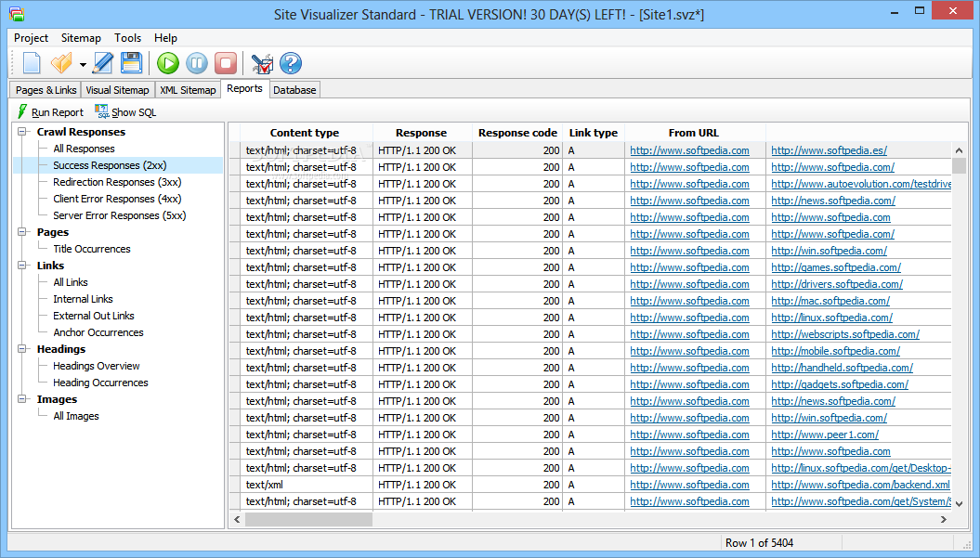The width and height of the screenshot is (980, 558).
Task: Click the Row 1 of 5404 status text
Action: tap(759, 543)
